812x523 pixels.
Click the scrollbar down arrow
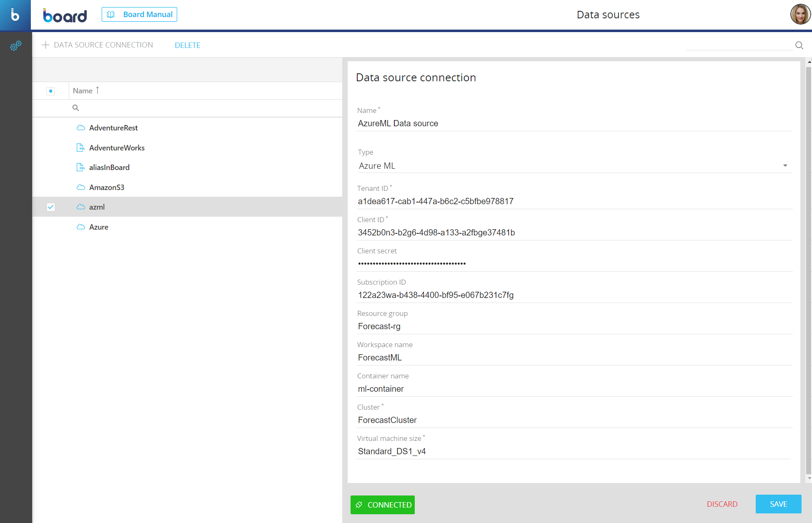point(809,478)
